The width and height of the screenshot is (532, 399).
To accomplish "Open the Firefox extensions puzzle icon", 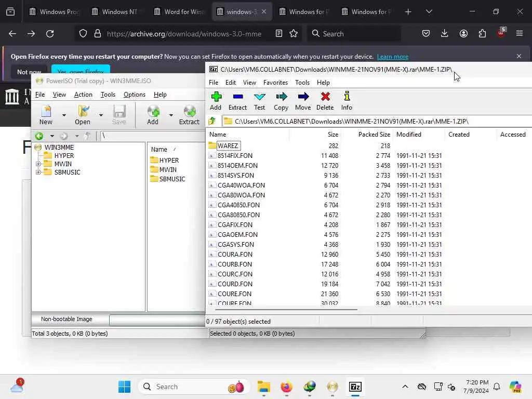I will point(482,34).
